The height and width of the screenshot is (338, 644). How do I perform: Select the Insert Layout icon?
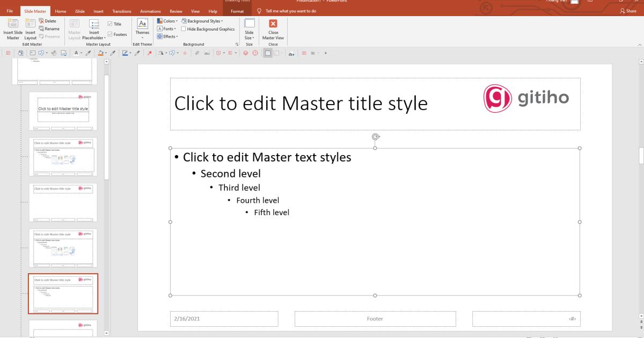pyautogui.click(x=30, y=24)
